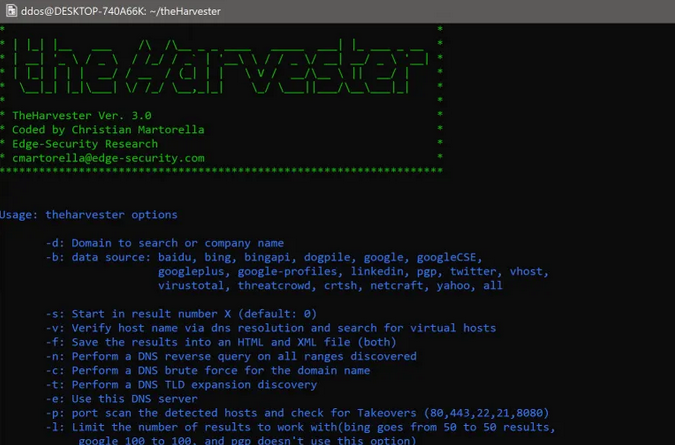Click '-t: Perform a DNS TLD expansion discovery'
675x445 pixels.
181,385
